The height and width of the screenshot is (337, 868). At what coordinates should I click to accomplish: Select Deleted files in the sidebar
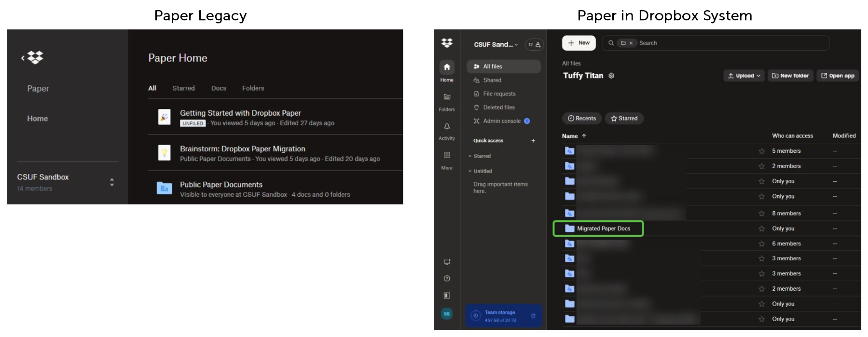pos(498,108)
